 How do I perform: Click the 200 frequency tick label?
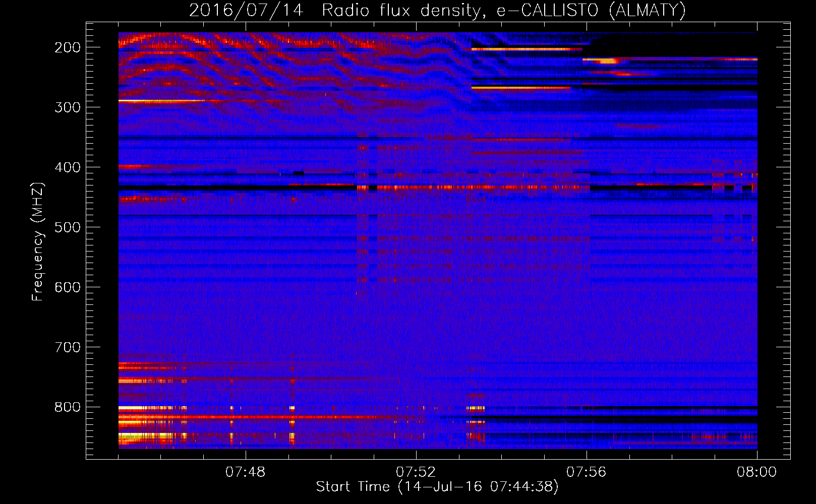[68, 47]
